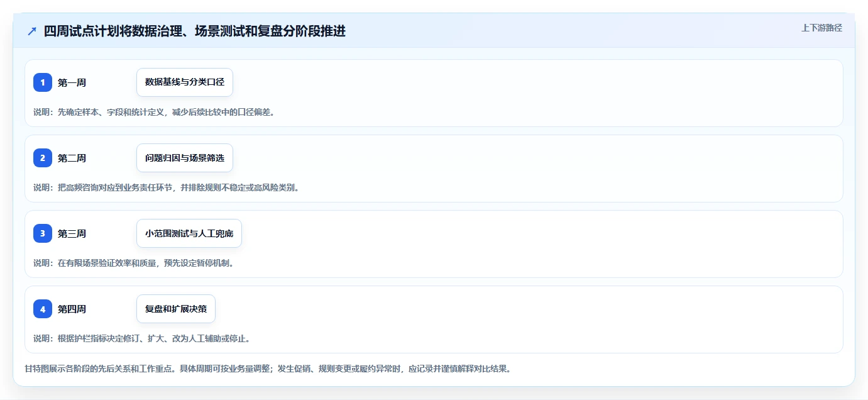Image resolution: width=868 pixels, height=400 pixels.
Task: Click the note 在有限场景验证效率和质量
Action: click(107, 263)
